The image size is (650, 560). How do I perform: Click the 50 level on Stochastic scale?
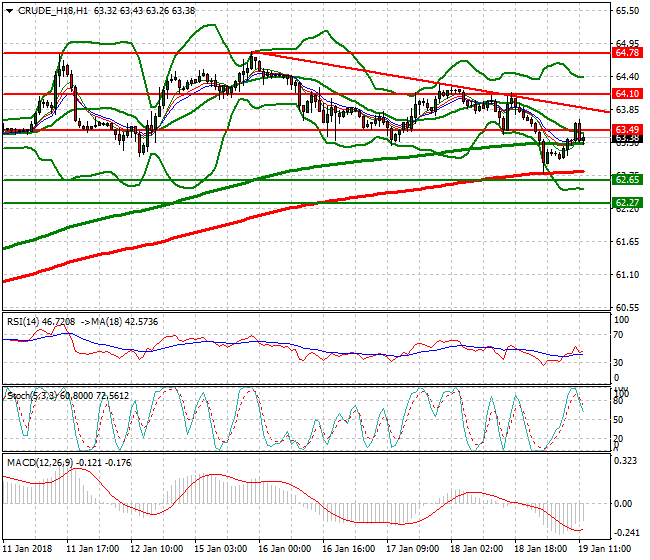click(x=618, y=420)
